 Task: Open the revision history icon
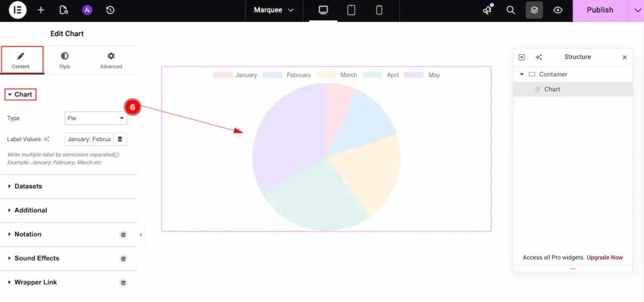[x=110, y=11]
